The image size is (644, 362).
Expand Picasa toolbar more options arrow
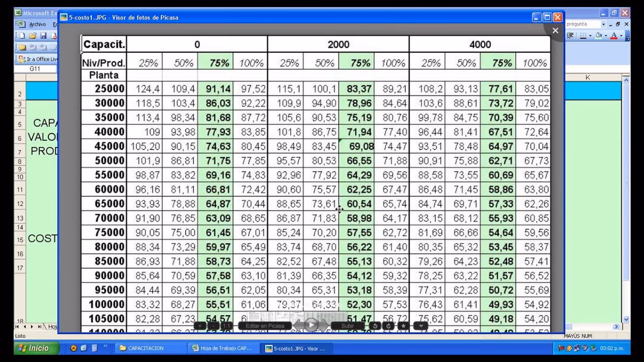coord(421,326)
